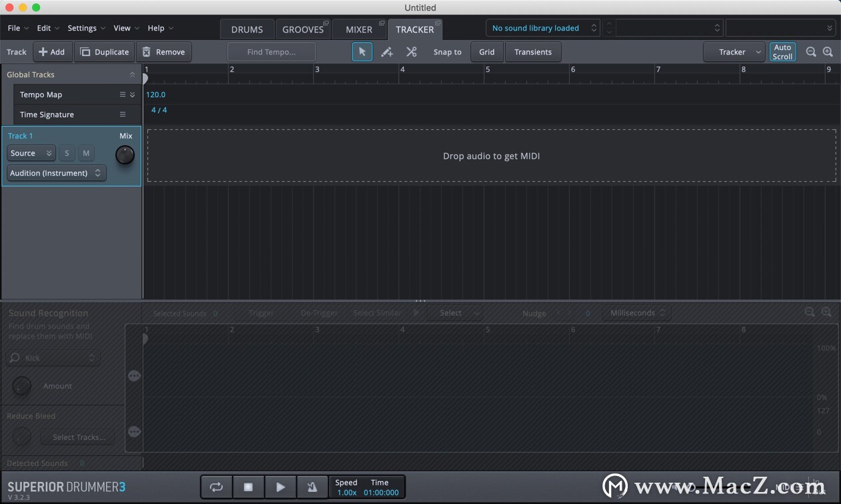Pop out the MIXER tab window
Screen dimensions: 841x504
click(x=382, y=23)
